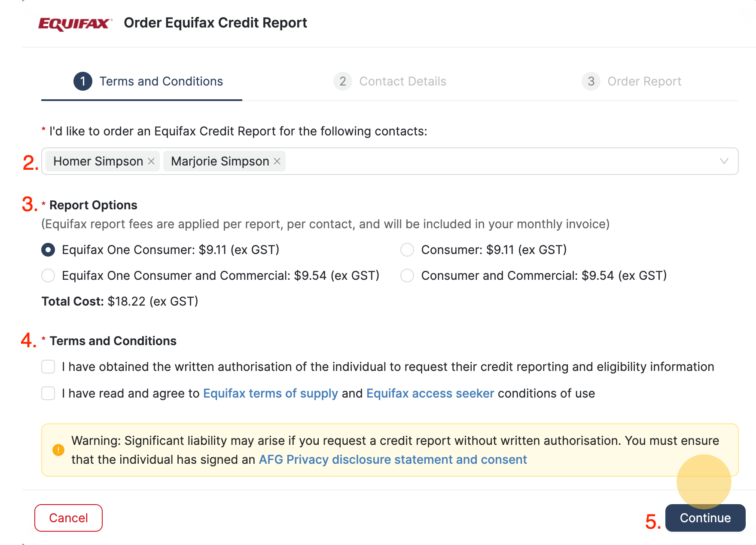Click the Equifax logo

[x=72, y=23]
